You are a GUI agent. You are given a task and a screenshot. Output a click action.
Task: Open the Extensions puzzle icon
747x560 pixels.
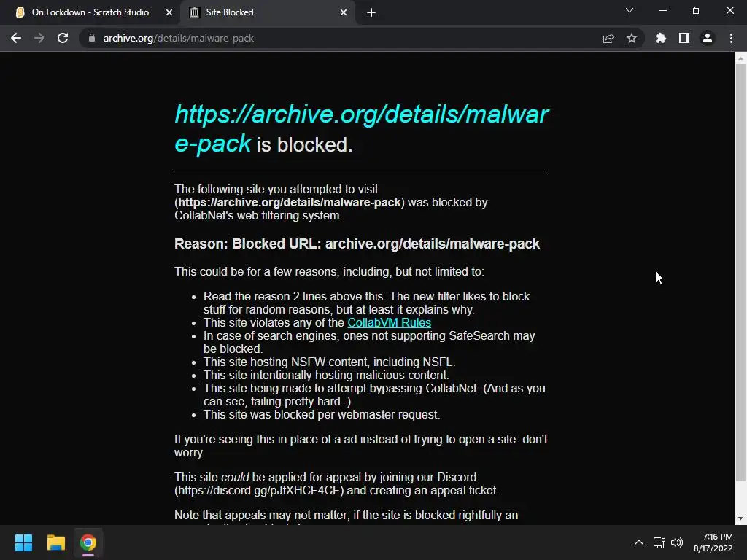(661, 38)
